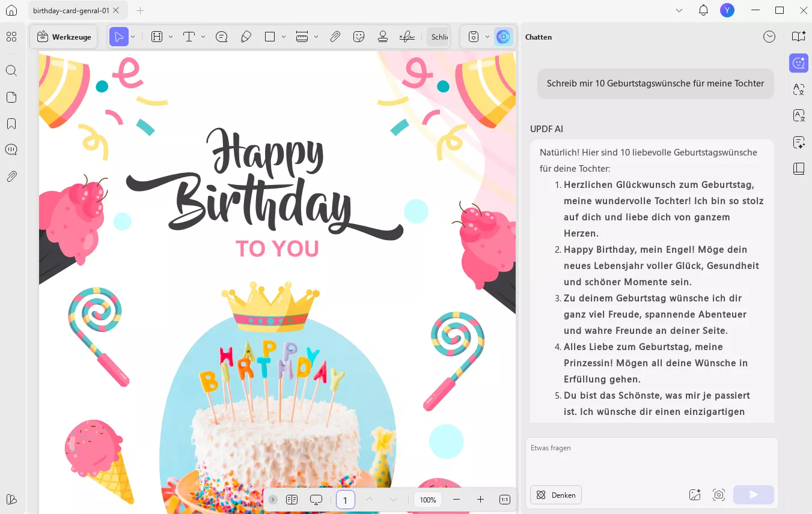This screenshot has width=812, height=514.
Task: Expand the measurement tool dropdown arrow
Action: click(316, 37)
